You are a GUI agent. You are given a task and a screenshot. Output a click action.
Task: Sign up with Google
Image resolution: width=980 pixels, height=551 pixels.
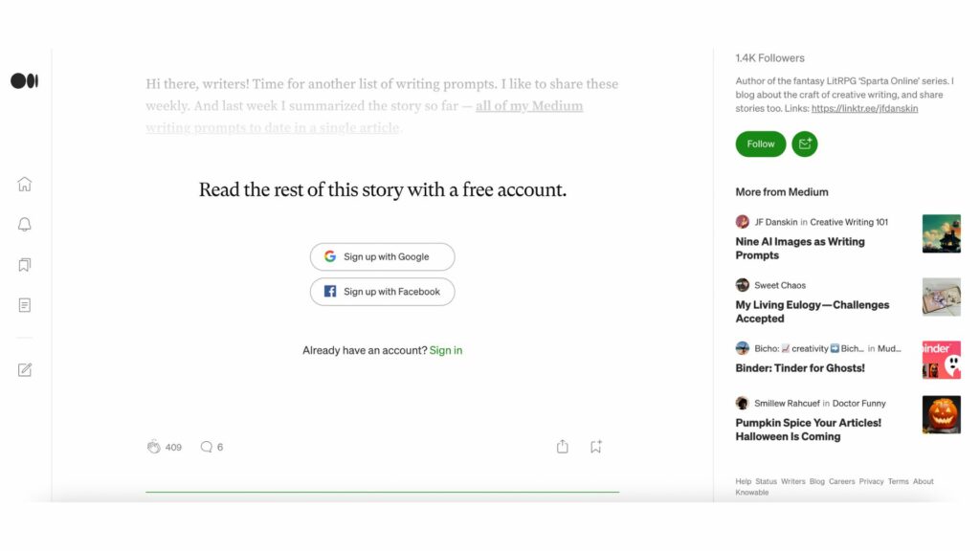coord(382,256)
